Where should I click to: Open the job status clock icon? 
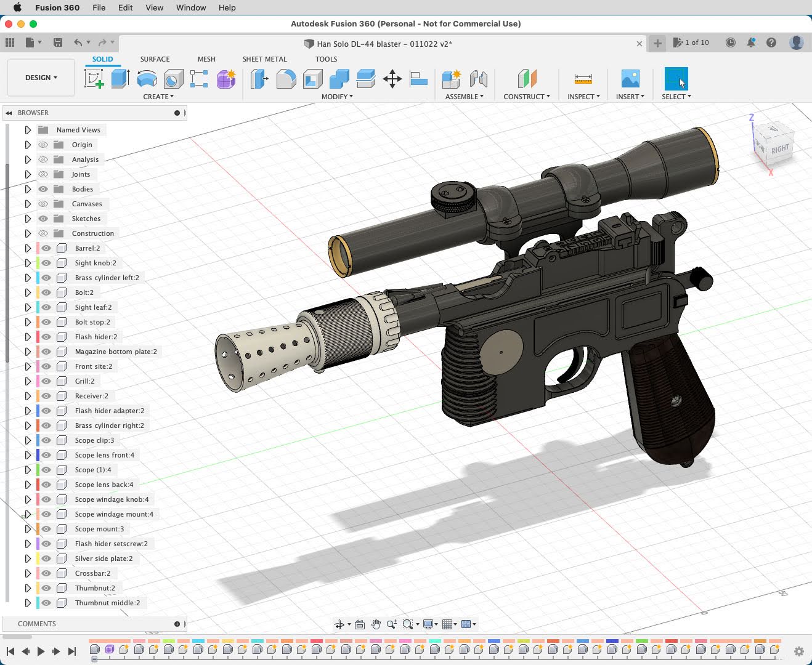click(x=730, y=42)
